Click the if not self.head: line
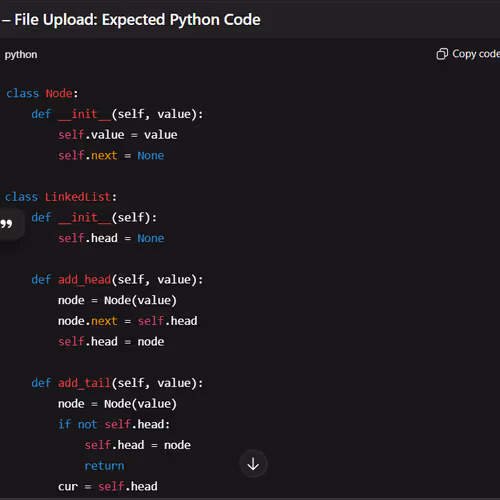500x500 pixels. click(114, 424)
